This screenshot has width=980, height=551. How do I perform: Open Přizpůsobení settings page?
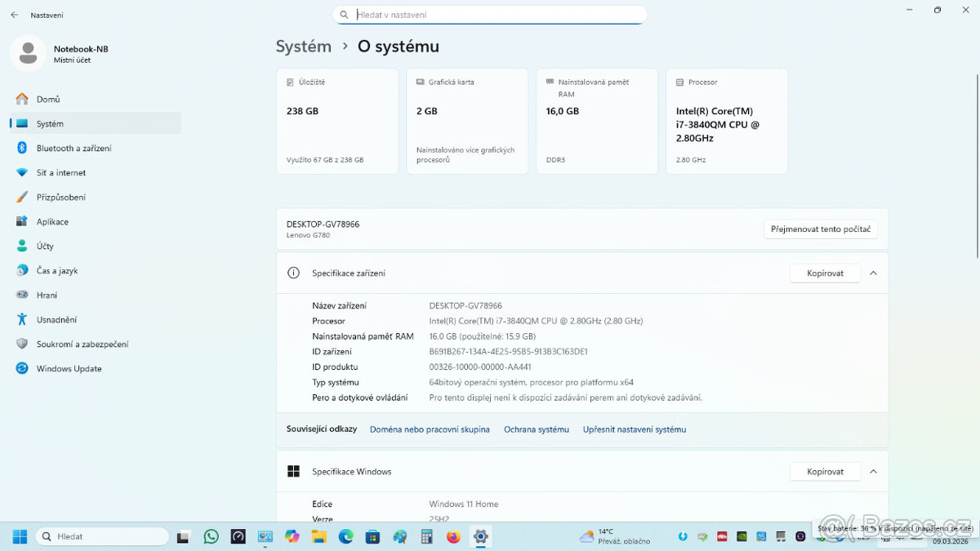point(96,197)
